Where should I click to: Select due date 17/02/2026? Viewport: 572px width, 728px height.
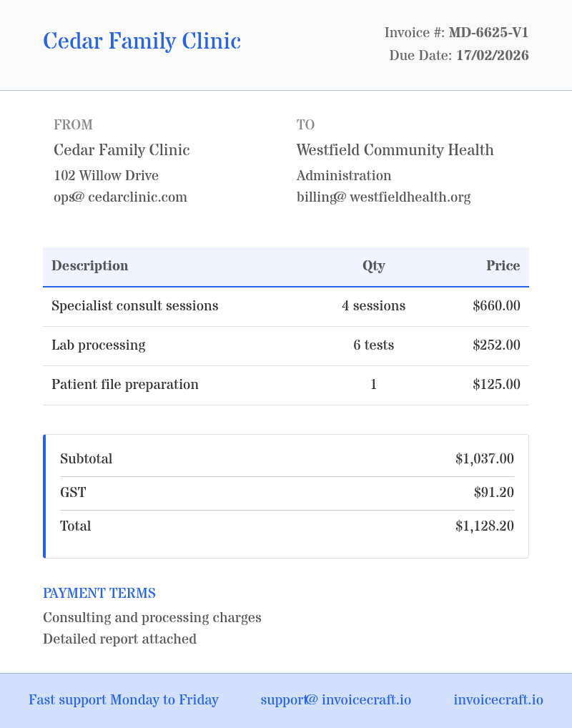[493, 55]
